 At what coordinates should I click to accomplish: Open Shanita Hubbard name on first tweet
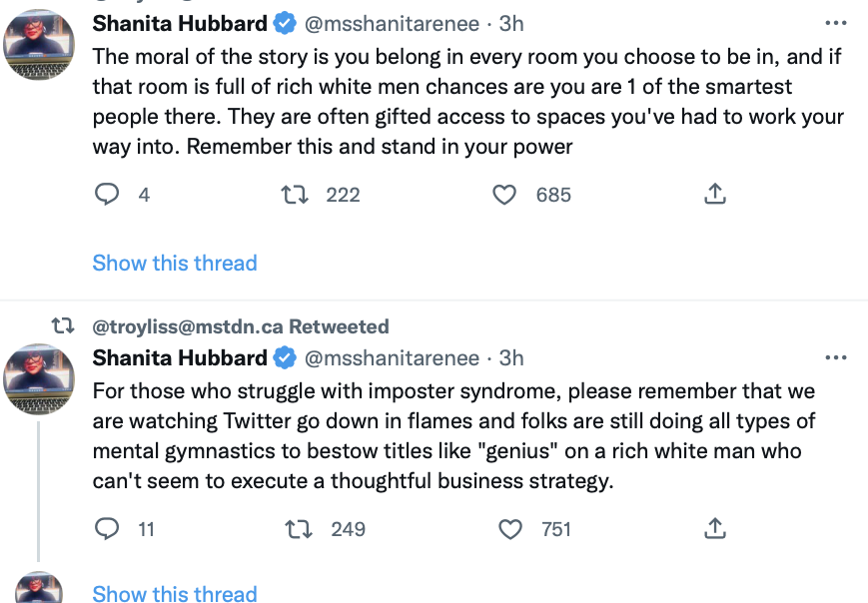pos(180,24)
